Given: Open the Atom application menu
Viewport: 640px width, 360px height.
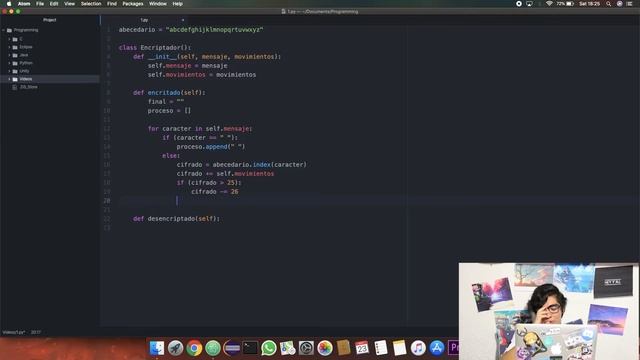Looking at the screenshot, I should 24,4.
